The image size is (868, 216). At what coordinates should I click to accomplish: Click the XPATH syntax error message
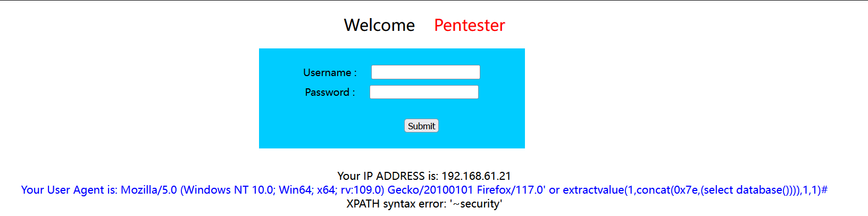point(424,204)
